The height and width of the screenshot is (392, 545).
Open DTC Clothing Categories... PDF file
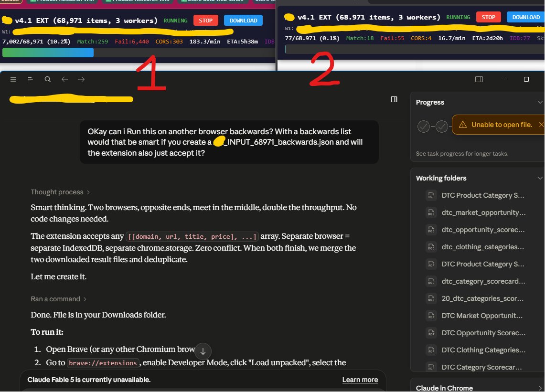point(483,350)
